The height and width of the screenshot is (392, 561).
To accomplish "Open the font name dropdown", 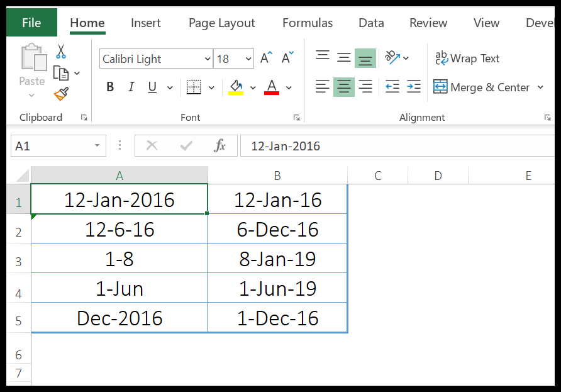I will 208,59.
